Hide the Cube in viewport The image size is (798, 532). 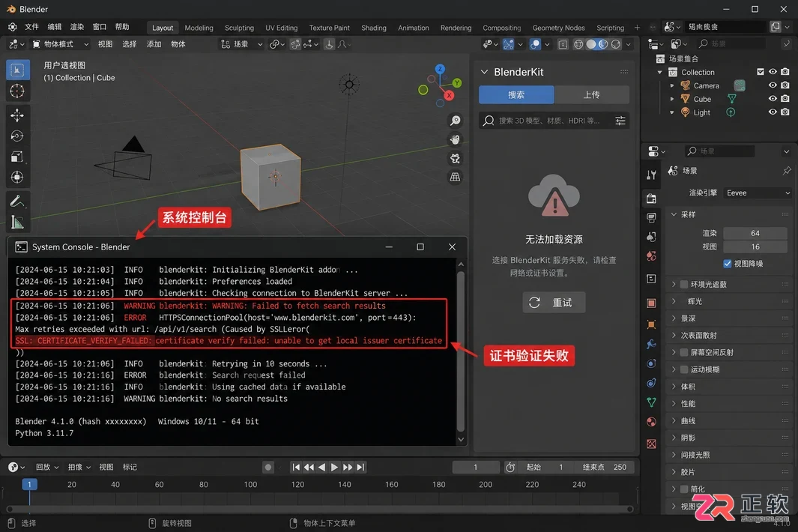(773, 99)
